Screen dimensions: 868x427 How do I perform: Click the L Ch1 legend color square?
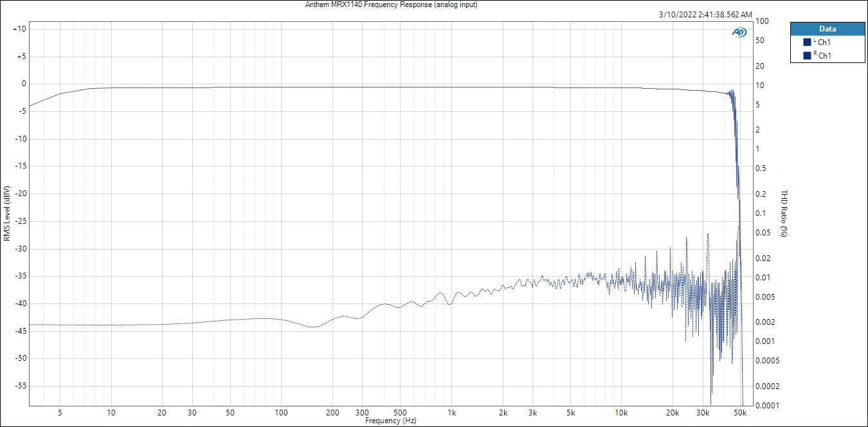(807, 42)
